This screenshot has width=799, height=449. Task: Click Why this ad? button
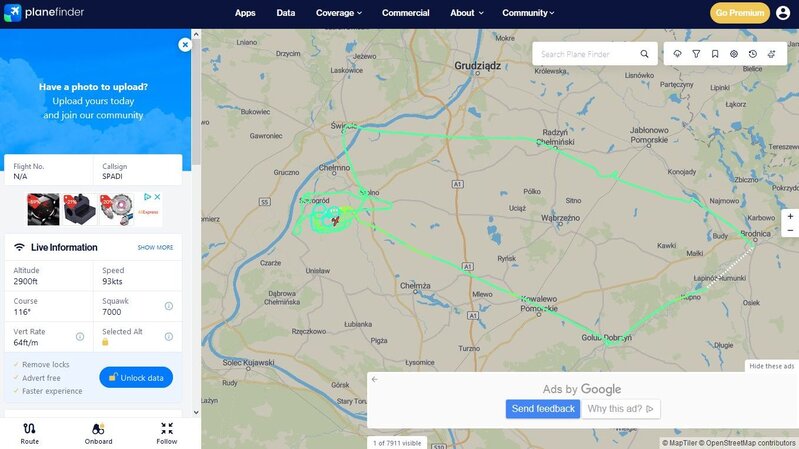point(621,409)
